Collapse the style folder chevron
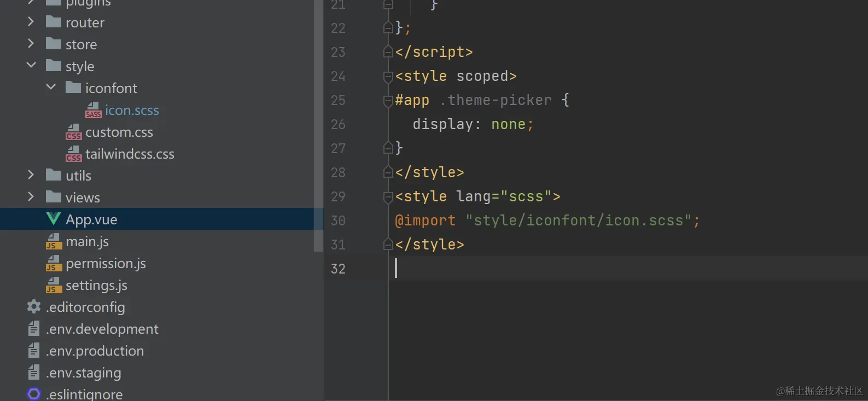Screen dimensions: 868x401 pos(31,65)
